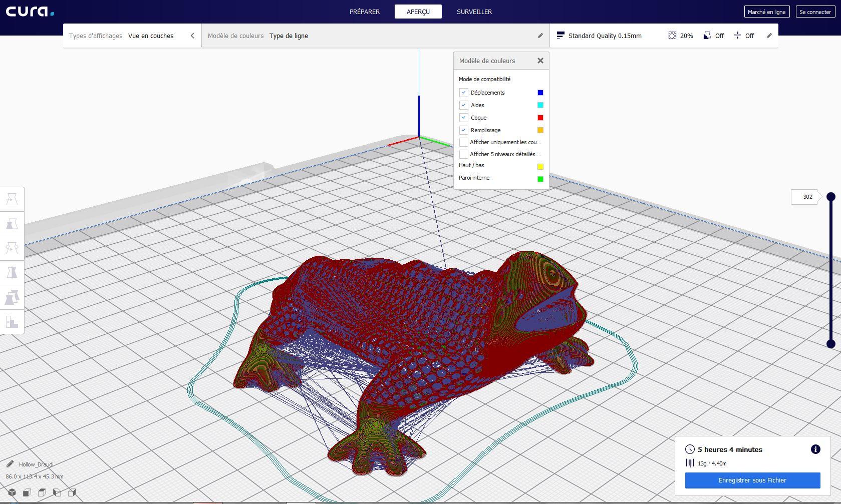
Task: Click the 86.0 x 113.4 x 45.3 mm dimensions
Action: coord(35,476)
